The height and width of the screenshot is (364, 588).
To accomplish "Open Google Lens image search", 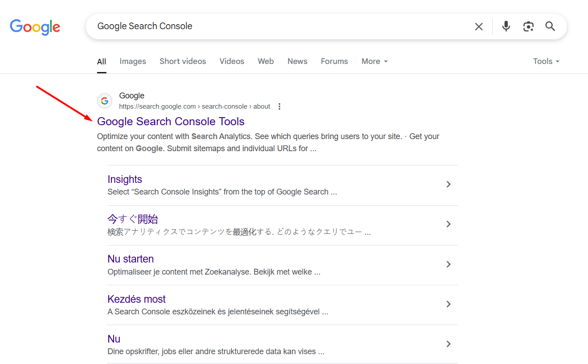I will pyautogui.click(x=528, y=27).
